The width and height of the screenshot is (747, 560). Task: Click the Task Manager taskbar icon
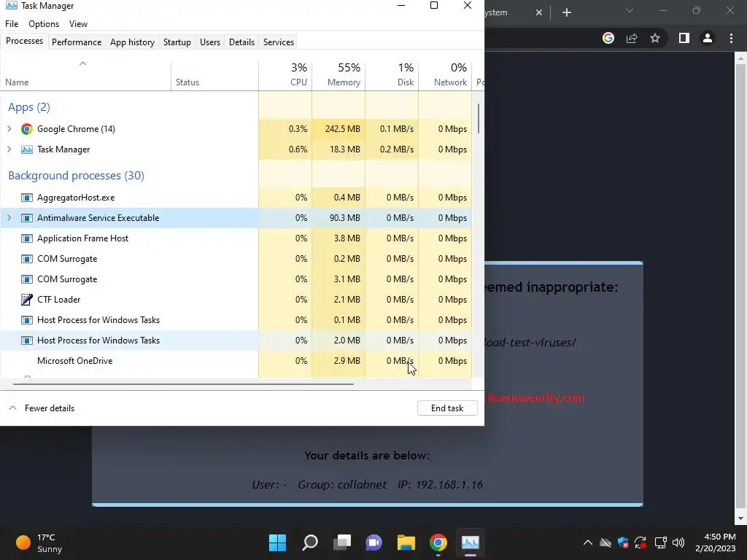pos(471,542)
